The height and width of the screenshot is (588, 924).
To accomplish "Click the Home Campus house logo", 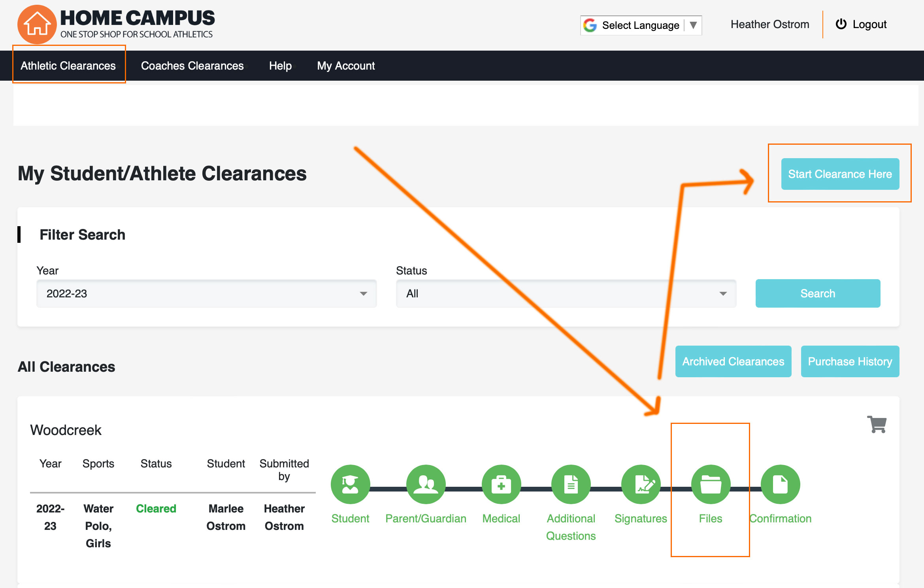I will click(x=37, y=25).
